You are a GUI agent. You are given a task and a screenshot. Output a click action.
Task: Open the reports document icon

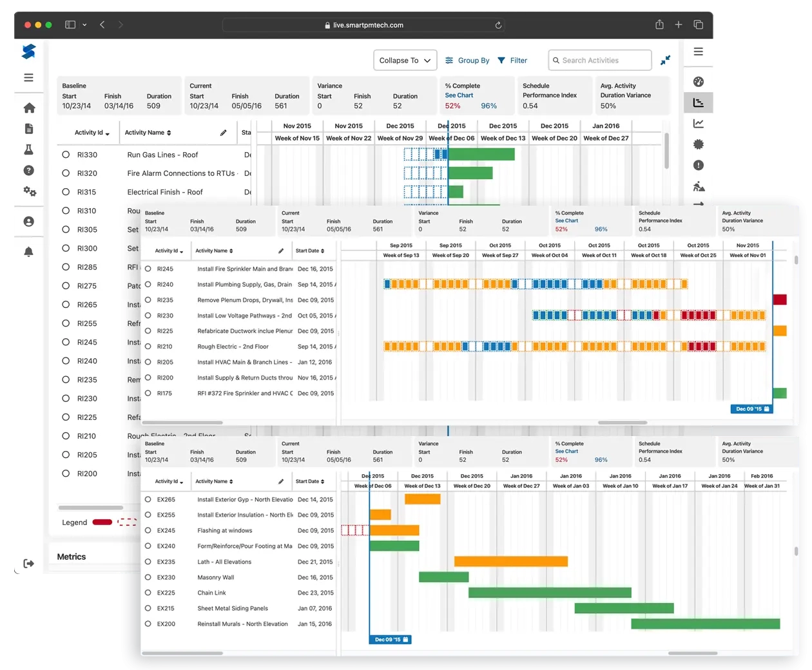pos(28,128)
